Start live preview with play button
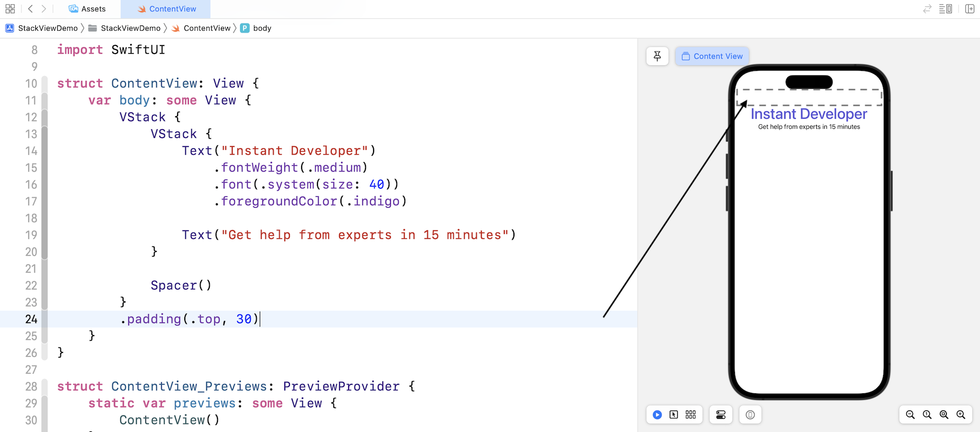This screenshot has height=432, width=980. pyautogui.click(x=657, y=415)
